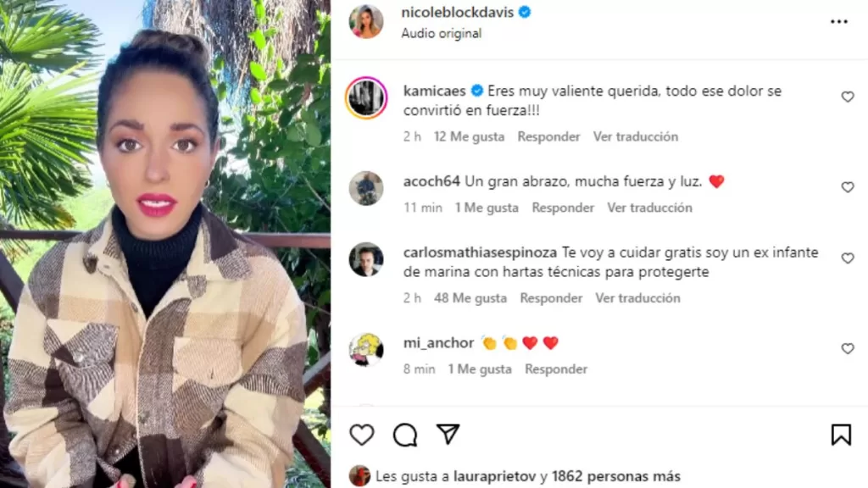The image size is (868, 488).
Task: Reply to the mi_anchor comment
Action: pyautogui.click(x=556, y=369)
